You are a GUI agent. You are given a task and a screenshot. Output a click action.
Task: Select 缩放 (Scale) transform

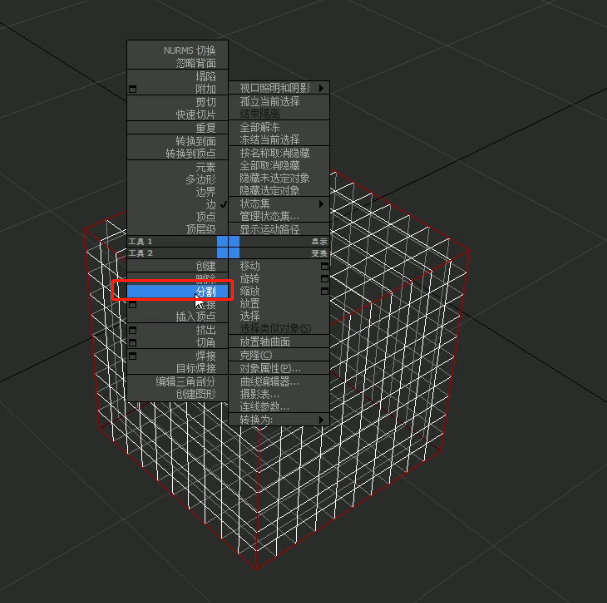(x=250, y=291)
